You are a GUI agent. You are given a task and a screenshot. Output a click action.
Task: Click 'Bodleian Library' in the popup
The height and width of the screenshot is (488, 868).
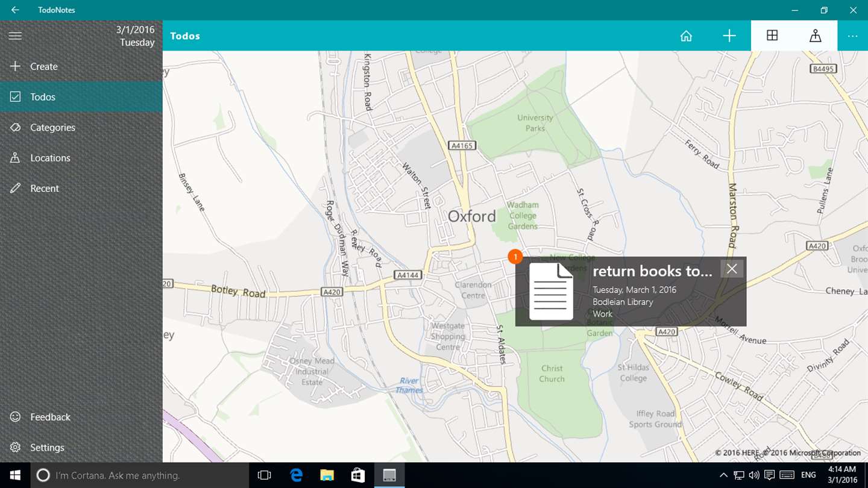(623, 302)
